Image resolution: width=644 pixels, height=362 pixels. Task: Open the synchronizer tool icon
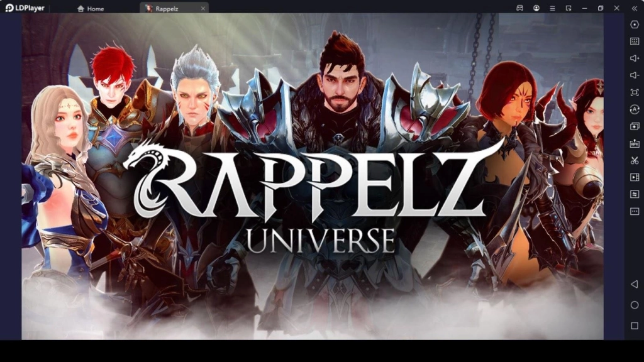(634, 194)
